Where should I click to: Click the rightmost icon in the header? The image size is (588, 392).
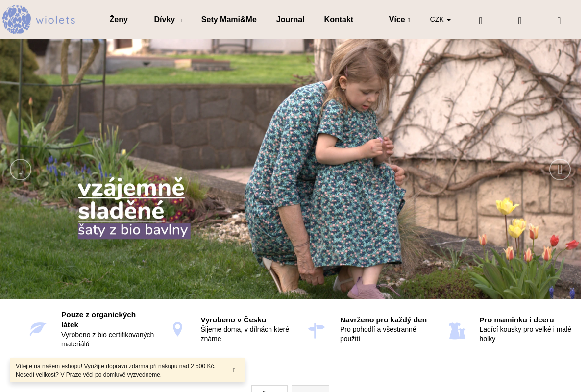pyautogui.click(x=559, y=21)
